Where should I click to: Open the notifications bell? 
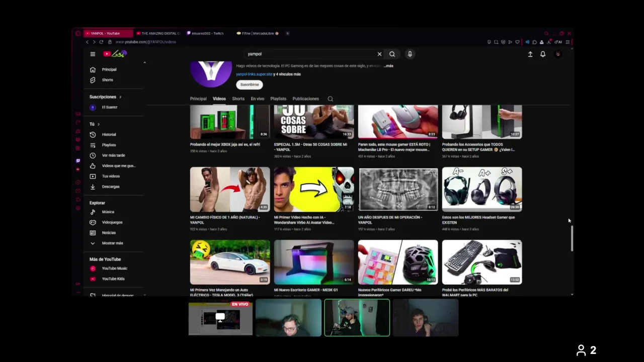click(543, 54)
